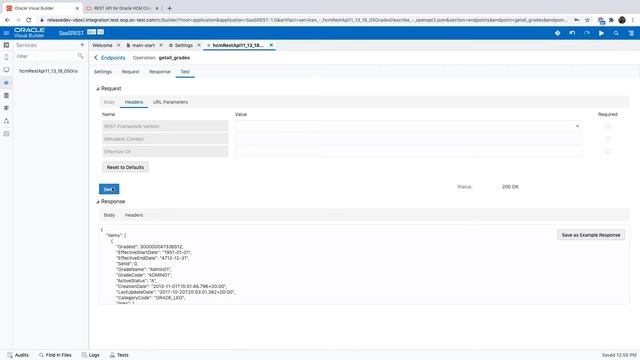Open the Source view navigator icon

(x=6, y=133)
